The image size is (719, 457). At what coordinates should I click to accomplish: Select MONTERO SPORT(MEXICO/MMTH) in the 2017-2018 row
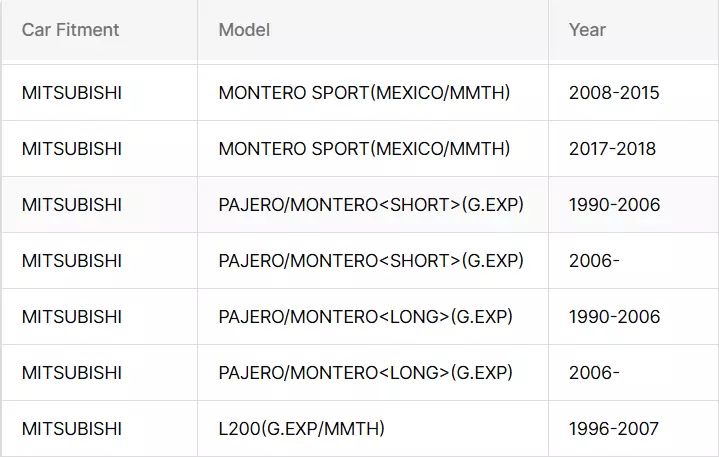pyautogui.click(x=364, y=149)
